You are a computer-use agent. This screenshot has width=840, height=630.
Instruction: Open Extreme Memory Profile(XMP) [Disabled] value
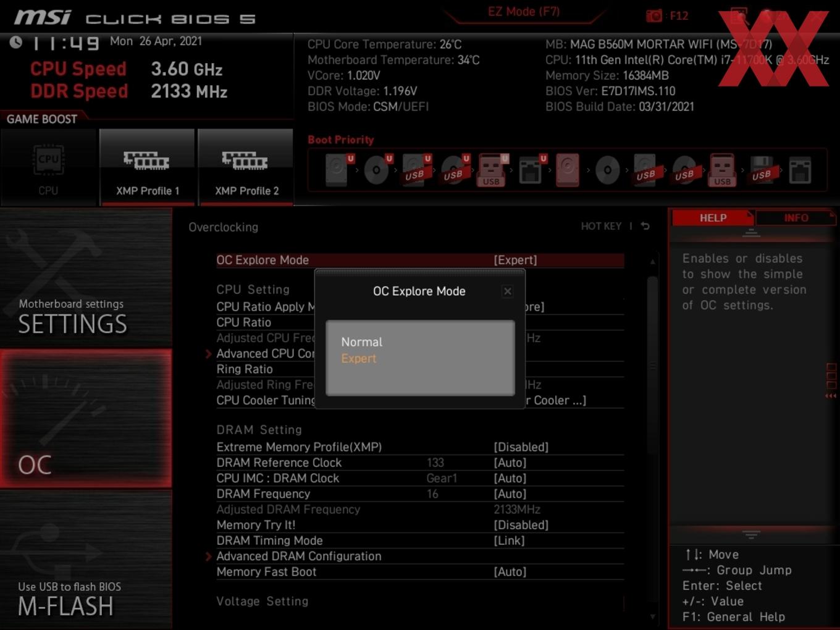click(x=521, y=447)
